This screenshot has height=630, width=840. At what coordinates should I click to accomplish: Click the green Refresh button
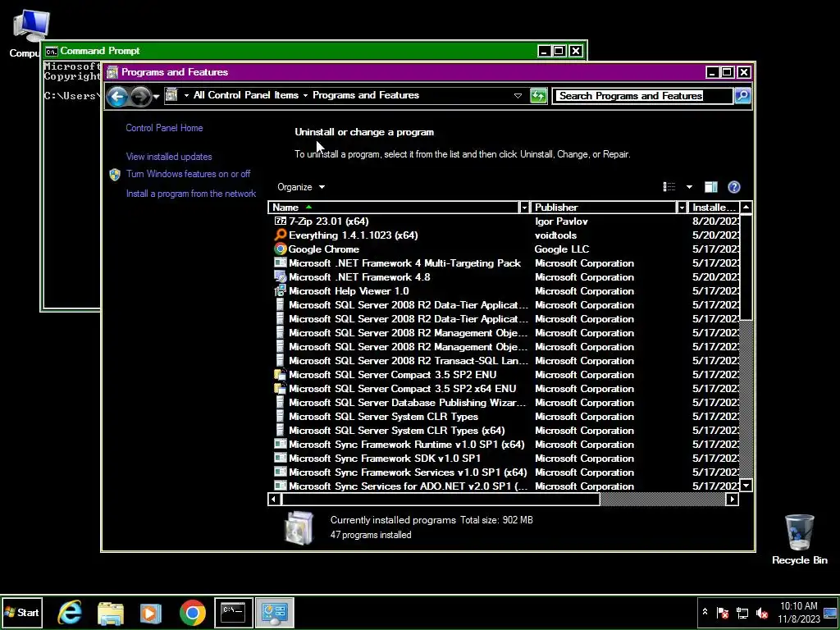click(538, 96)
